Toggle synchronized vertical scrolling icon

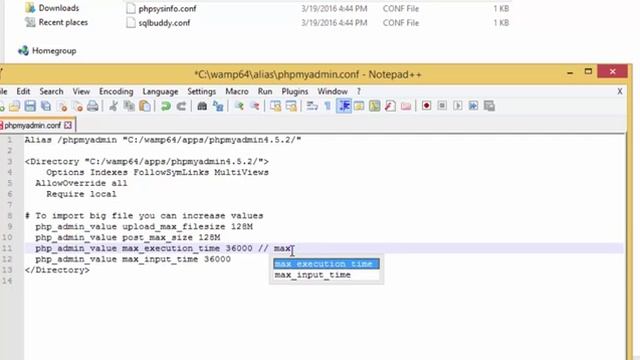coord(276,107)
